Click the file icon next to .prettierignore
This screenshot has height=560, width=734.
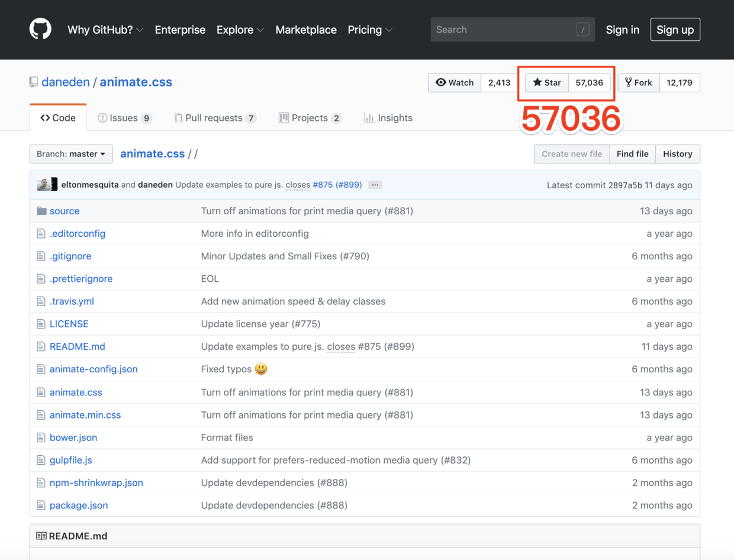point(41,279)
